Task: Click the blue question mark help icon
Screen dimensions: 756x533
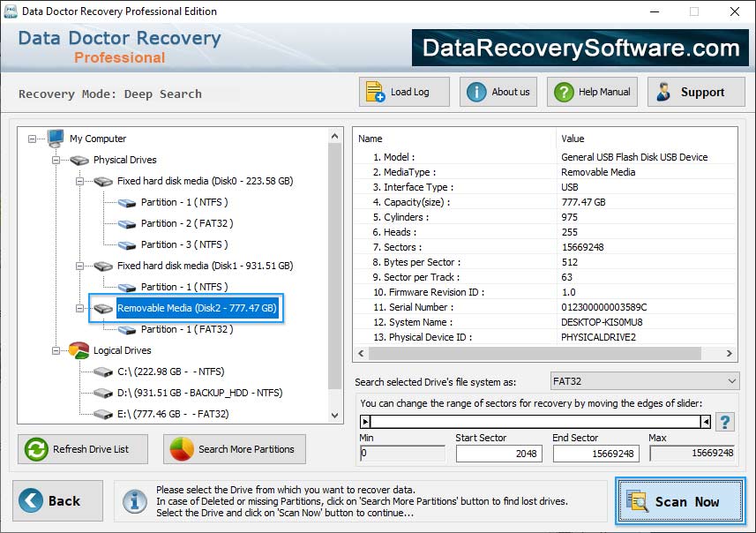Action: [724, 422]
